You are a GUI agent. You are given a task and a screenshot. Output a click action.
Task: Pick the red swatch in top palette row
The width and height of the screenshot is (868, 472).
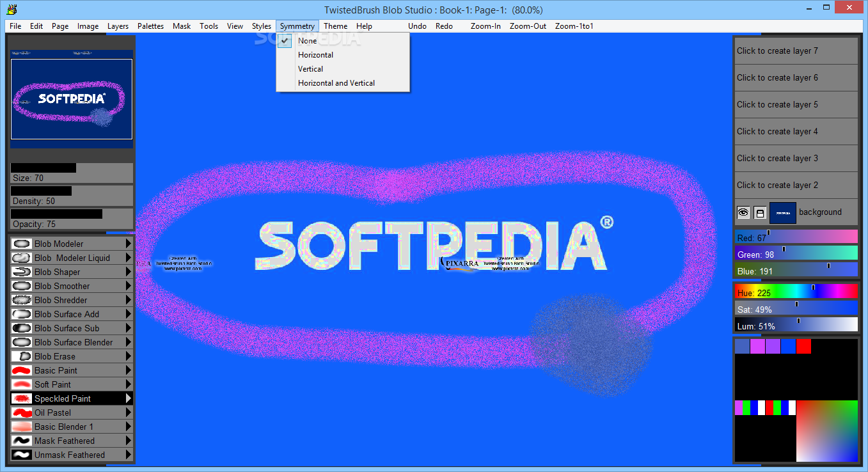pyautogui.click(x=803, y=346)
